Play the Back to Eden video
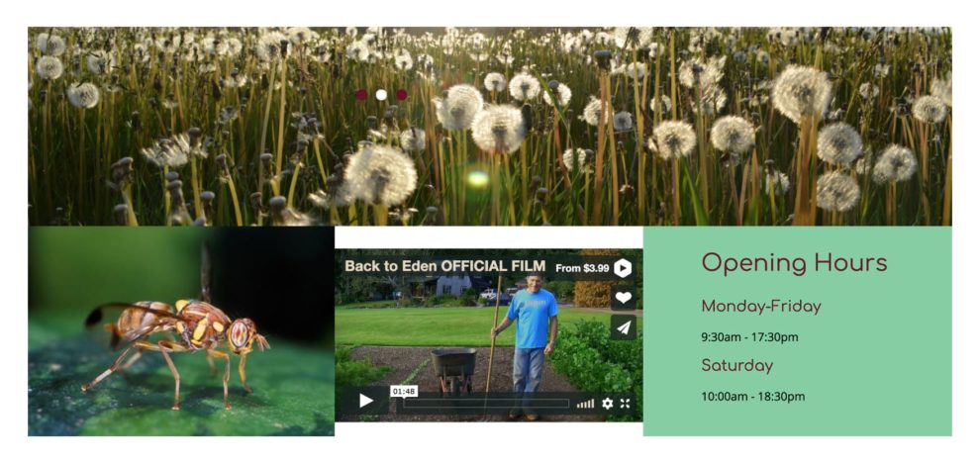This screenshot has height=462, width=980. tap(365, 401)
